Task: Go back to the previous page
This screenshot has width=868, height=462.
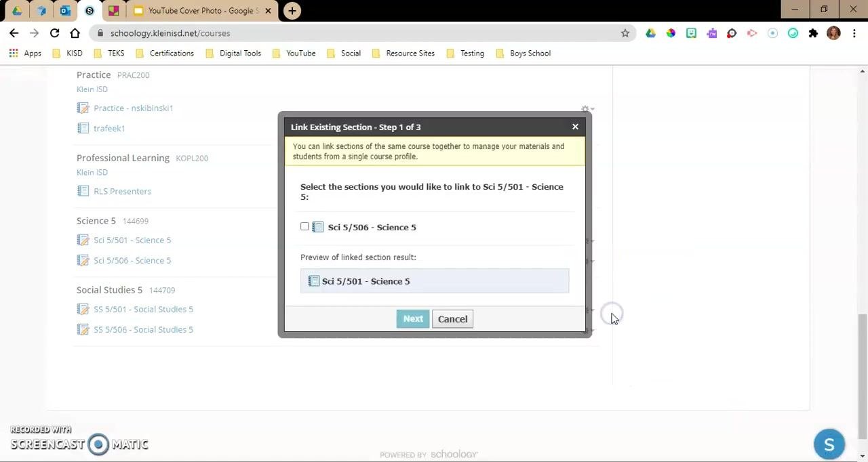Action: pos(14,33)
